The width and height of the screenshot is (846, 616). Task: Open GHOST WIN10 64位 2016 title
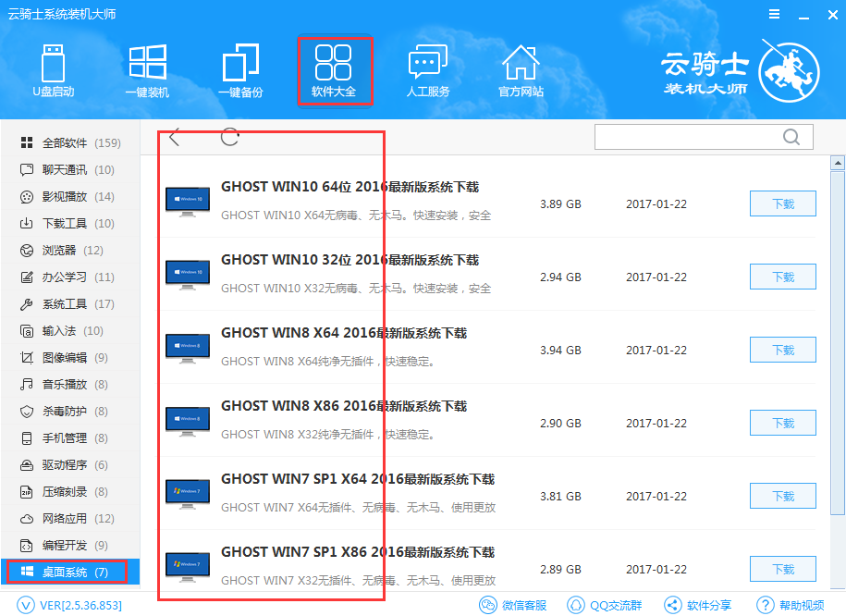point(350,187)
